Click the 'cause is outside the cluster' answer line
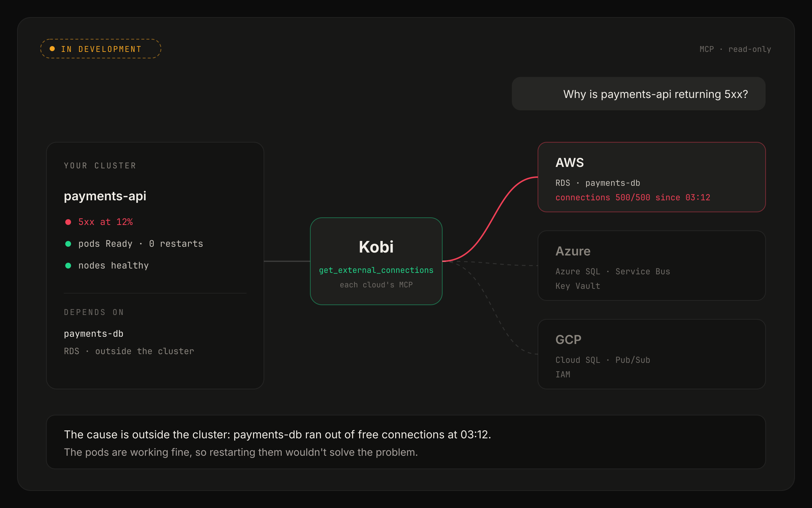 coord(277,435)
